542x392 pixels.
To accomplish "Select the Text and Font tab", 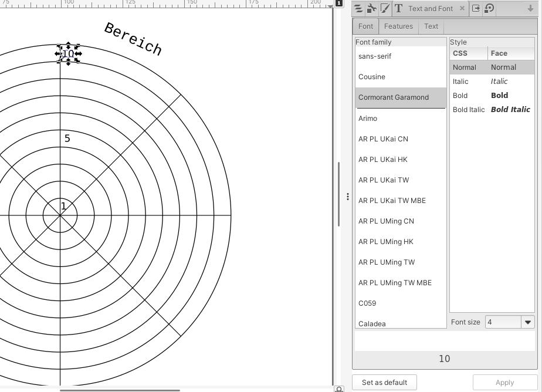I will [431, 9].
